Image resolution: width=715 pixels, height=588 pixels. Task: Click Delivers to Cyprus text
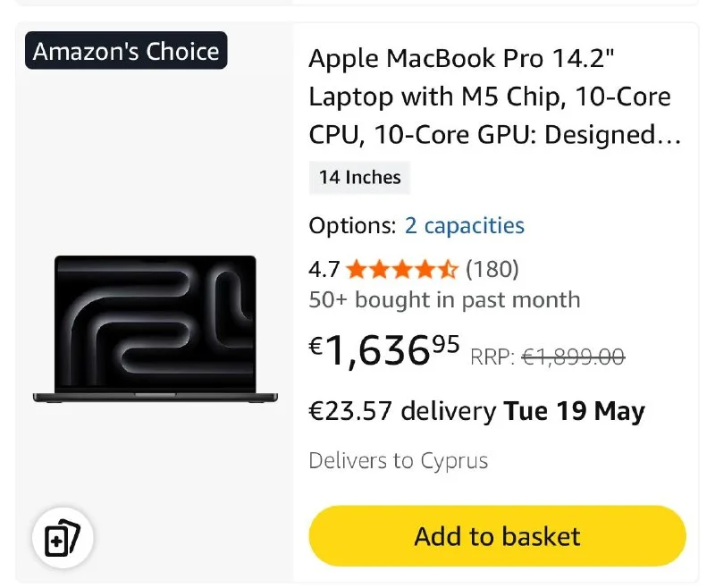coord(398,460)
